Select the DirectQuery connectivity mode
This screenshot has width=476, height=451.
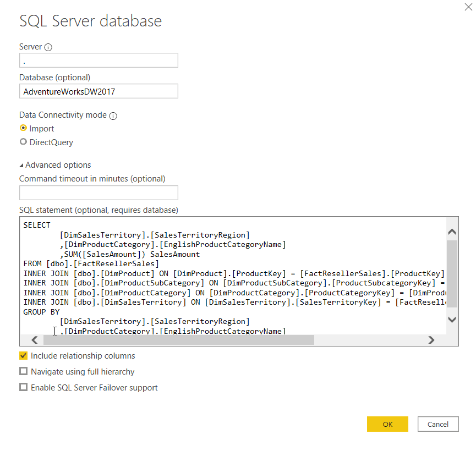23,142
